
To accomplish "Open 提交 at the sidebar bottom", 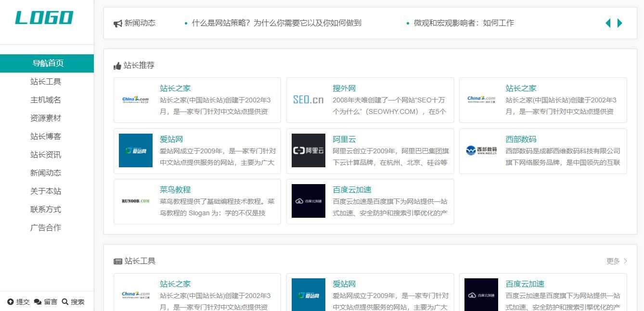I will (18, 302).
